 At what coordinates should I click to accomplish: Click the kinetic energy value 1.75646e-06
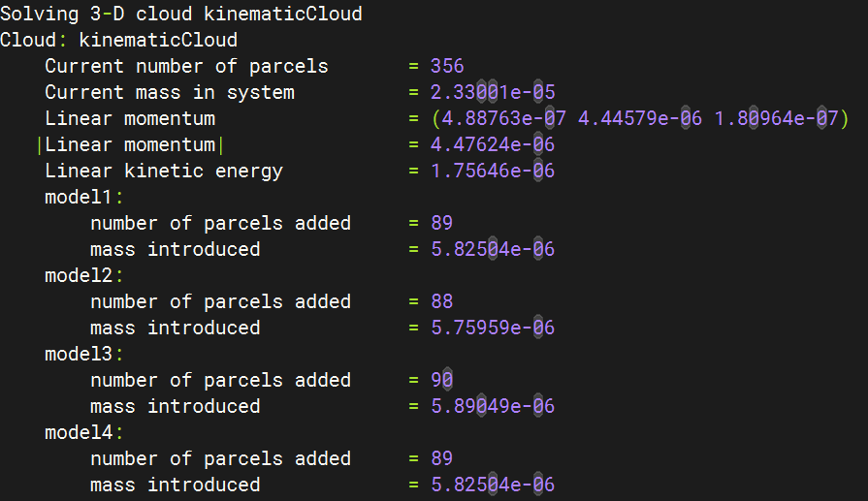point(493,172)
